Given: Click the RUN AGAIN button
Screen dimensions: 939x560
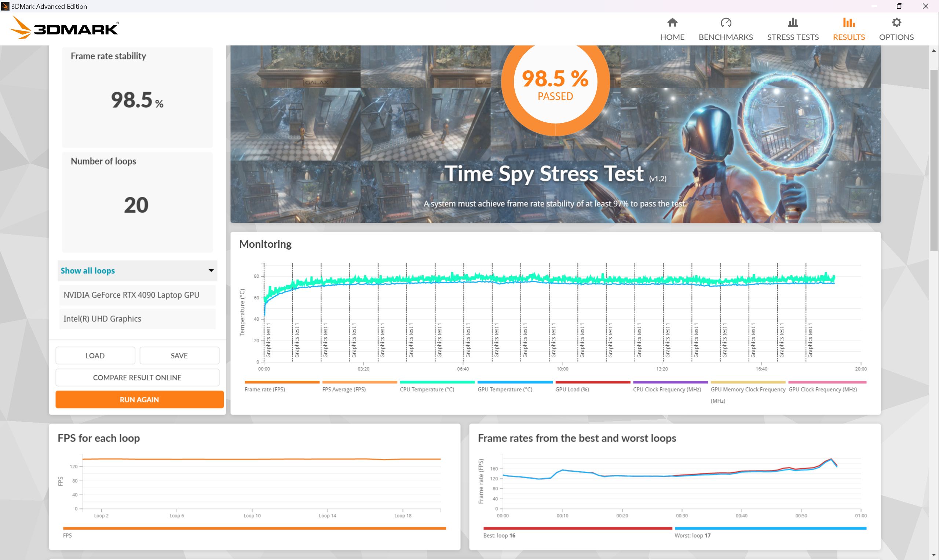Looking at the screenshot, I should pyautogui.click(x=139, y=399).
